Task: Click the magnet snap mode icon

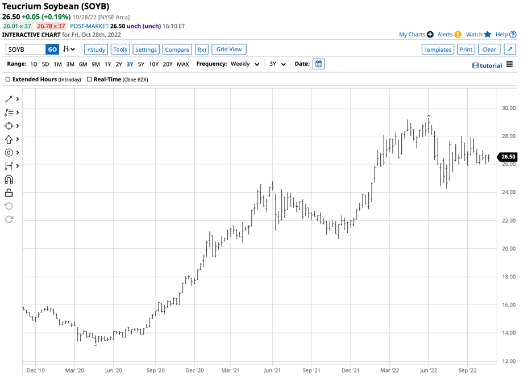Action: tap(9, 180)
